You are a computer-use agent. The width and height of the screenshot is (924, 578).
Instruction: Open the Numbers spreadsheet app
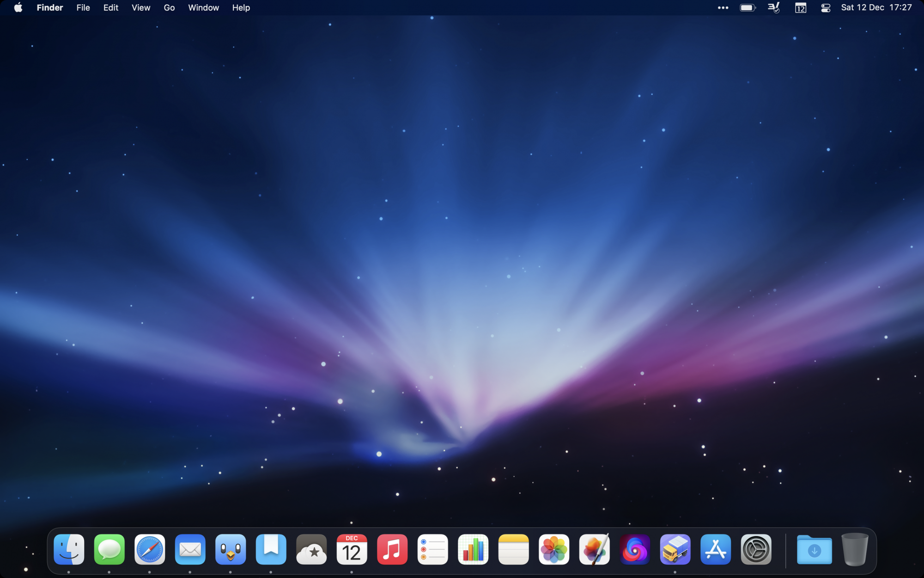coord(473,549)
